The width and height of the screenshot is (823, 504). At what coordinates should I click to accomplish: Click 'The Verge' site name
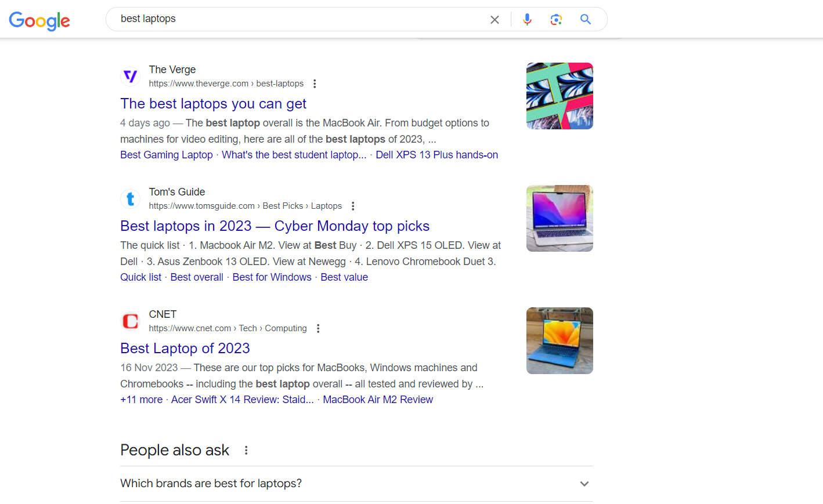click(x=172, y=70)
